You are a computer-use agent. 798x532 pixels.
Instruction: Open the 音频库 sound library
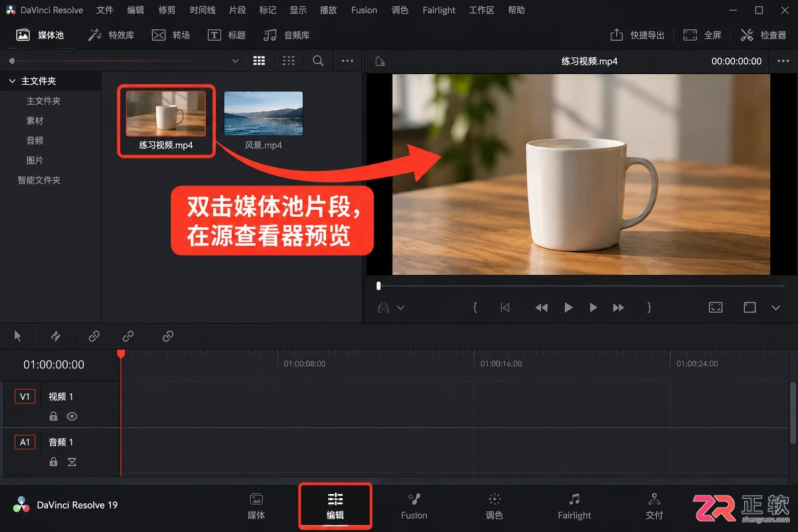[287, 35]
